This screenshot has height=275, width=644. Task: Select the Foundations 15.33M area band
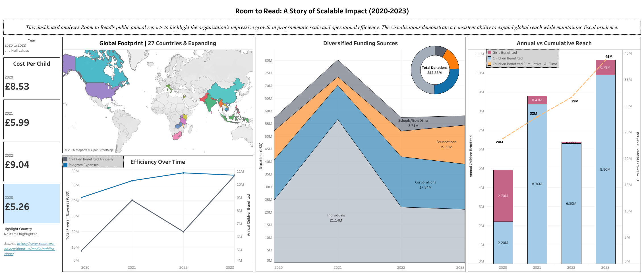(446, 144)
